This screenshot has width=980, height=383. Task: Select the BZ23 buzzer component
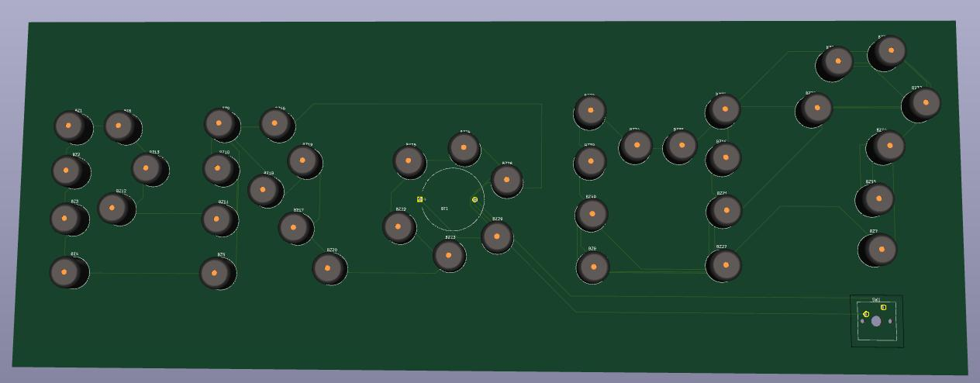pos(448,254)
